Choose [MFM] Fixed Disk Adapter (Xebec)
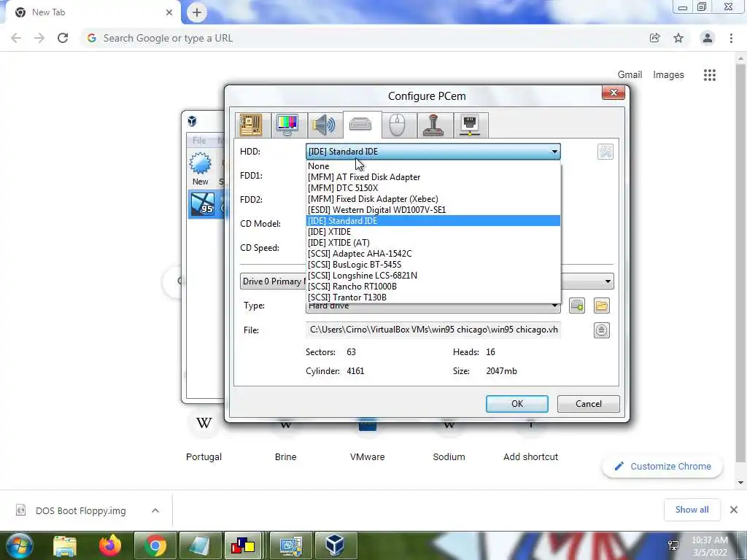The image size is (747, 560). [433, 199]
